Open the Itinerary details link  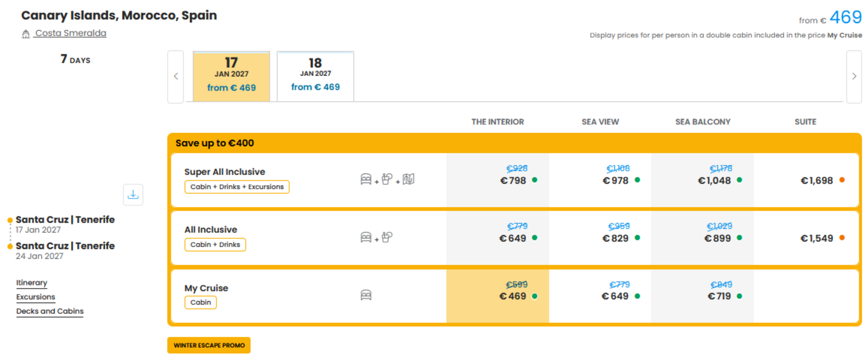(32, 283)
